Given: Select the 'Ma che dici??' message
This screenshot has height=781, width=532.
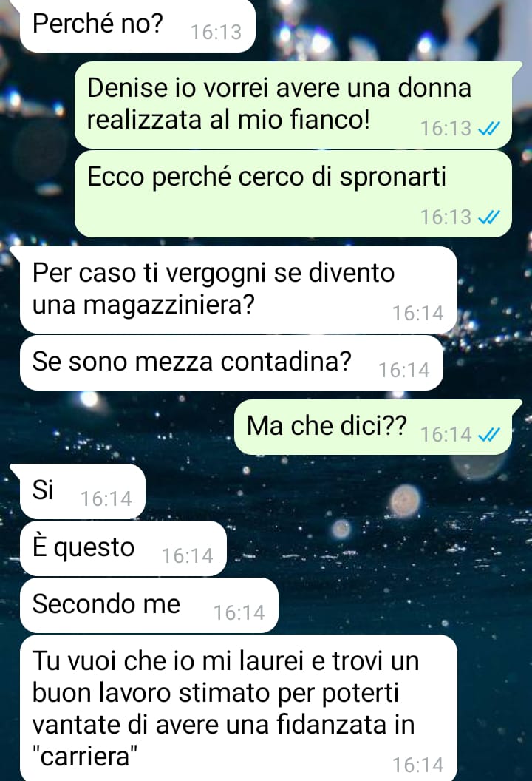Looking at the screenshot, I should point(373,427).
